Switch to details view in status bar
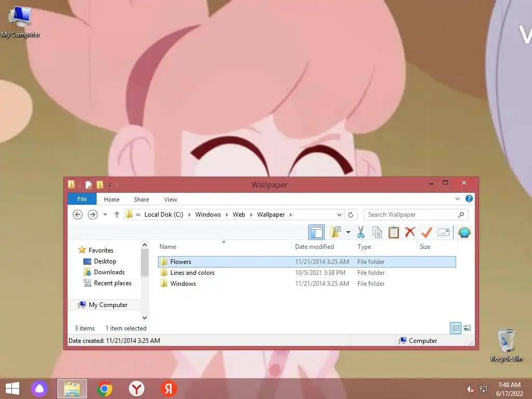 [455, 328]
